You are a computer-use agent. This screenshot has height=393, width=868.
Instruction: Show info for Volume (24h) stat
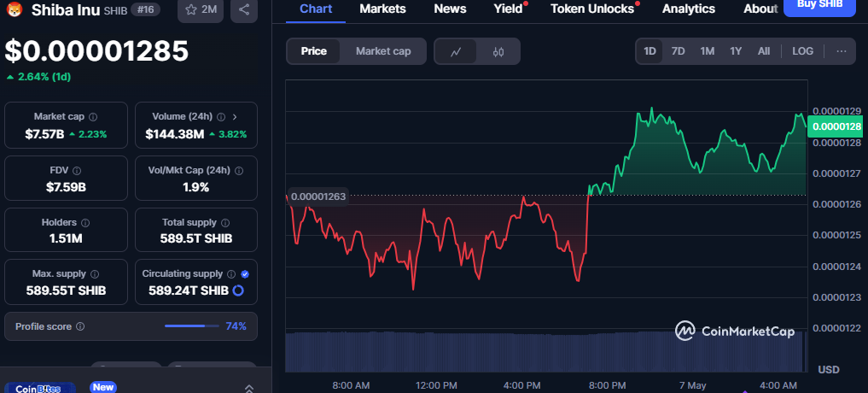(221, 117)
